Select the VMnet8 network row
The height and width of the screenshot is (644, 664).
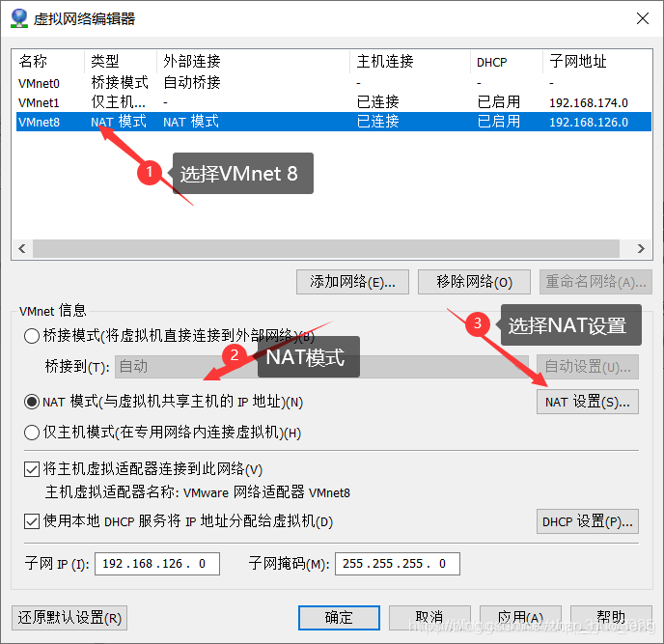333,122
